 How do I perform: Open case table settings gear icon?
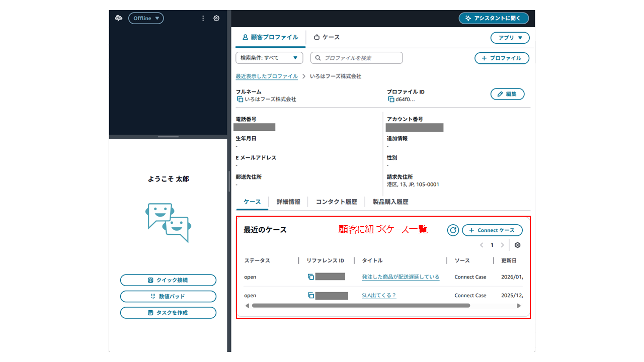[x=517, y=245]
